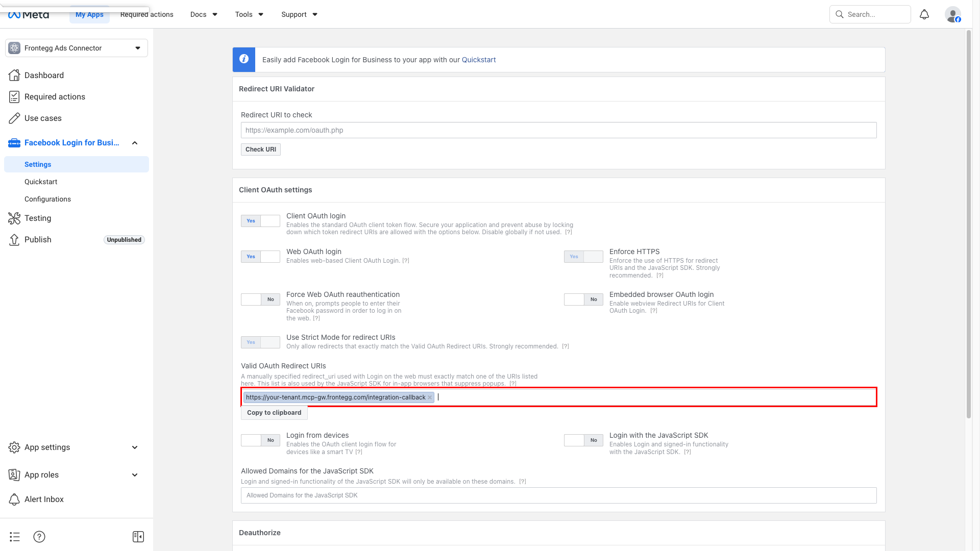Click the top Search box
This screenshot has width=980, height=551.
pyautogui.click(x=870, y=14)
